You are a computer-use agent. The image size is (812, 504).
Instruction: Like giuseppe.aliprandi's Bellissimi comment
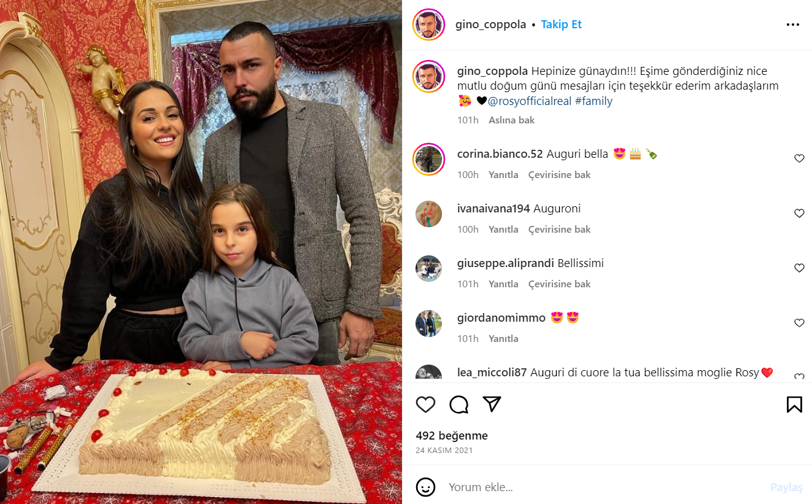[799, 268]
